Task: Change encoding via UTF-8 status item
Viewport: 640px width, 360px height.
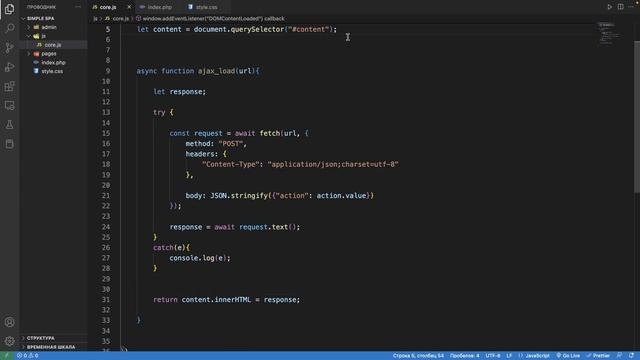Action: (493, 356)
